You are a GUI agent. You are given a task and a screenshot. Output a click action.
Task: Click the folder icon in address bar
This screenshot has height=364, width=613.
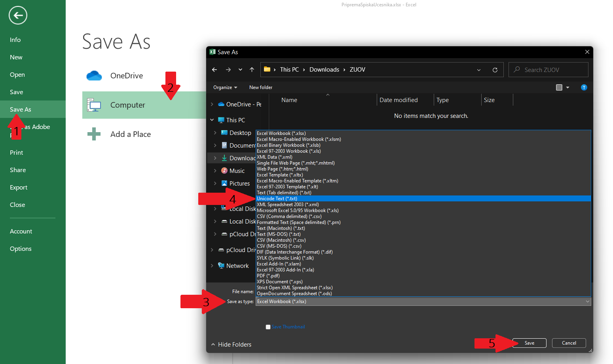coord(267,69)
